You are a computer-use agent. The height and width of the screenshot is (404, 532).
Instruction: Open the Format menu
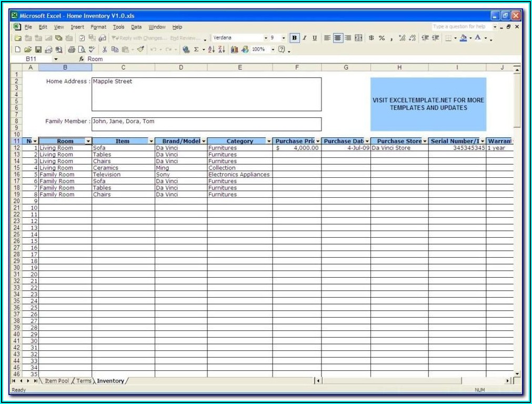[x=98, y=27]
